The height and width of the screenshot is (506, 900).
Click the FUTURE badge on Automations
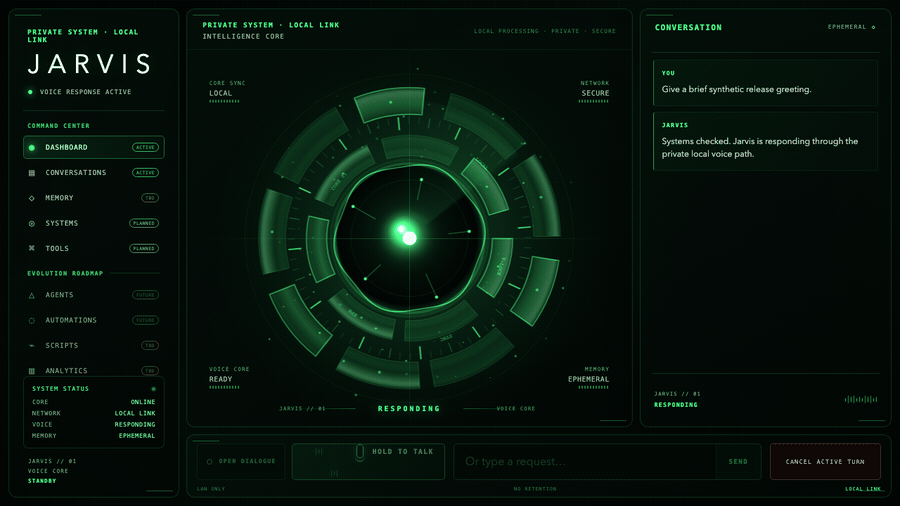(145, 320)
